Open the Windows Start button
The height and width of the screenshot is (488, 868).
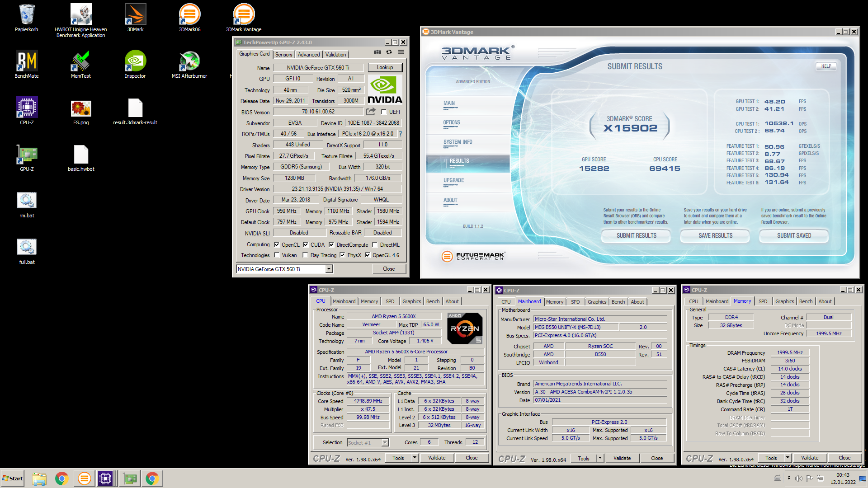[x=13, y=479]
